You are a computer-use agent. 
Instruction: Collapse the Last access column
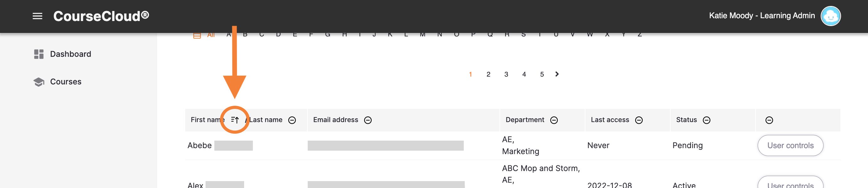tap(639, 120)
